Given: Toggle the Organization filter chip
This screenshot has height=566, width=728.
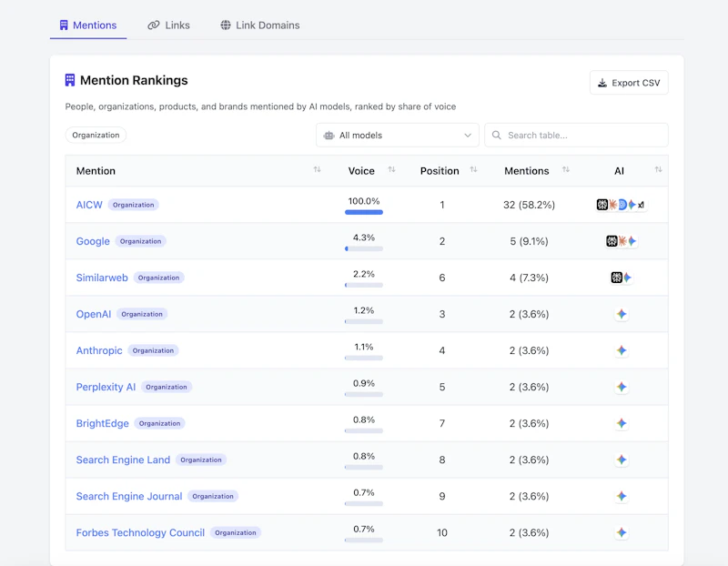Looking at the screenshot, I should click(x=96, y=135).
